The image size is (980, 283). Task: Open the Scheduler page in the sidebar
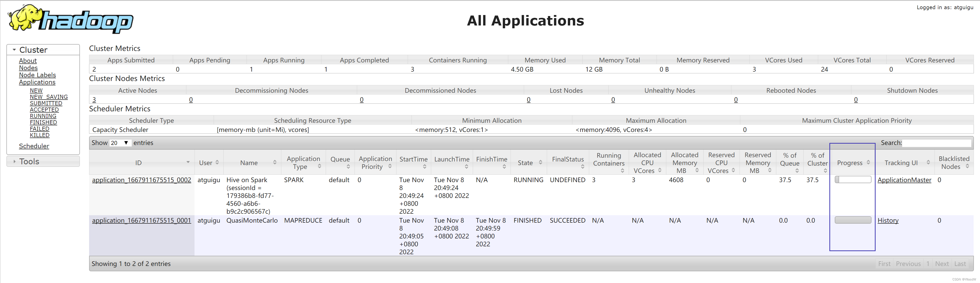pos(34,146)
